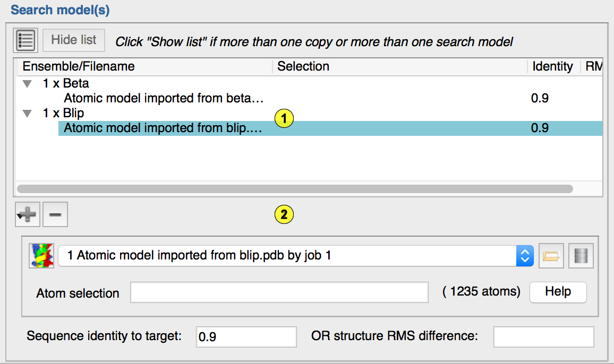
Task: Click the browse file folder icon
Action: [x=551, y=256]
